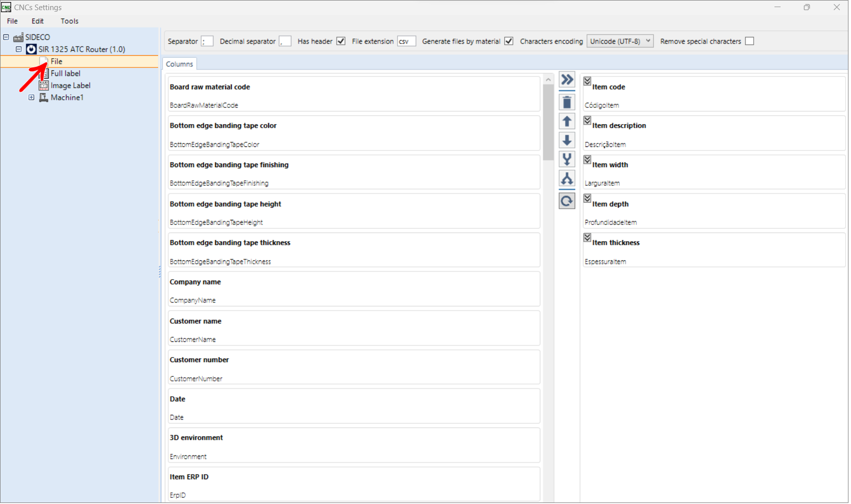The height and width of the screenshot is (504, 851).
Task: Click the scrollbar up arrow
Action: click(x=549, y=80)
